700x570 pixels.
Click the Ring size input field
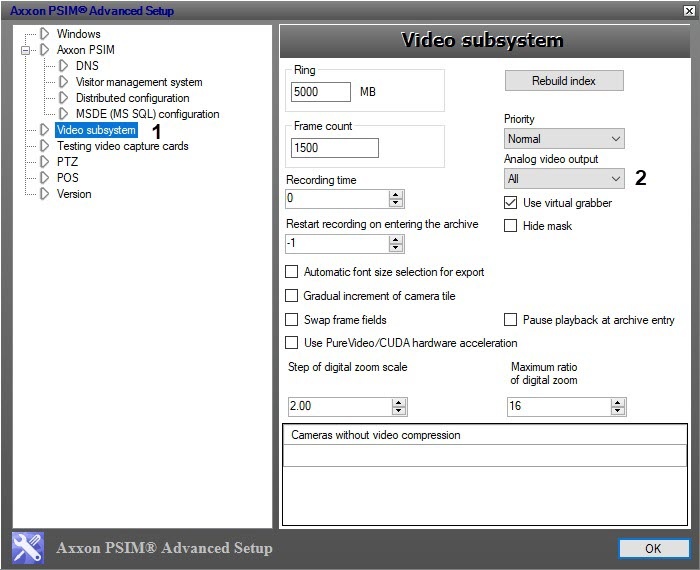click(321, 92)
